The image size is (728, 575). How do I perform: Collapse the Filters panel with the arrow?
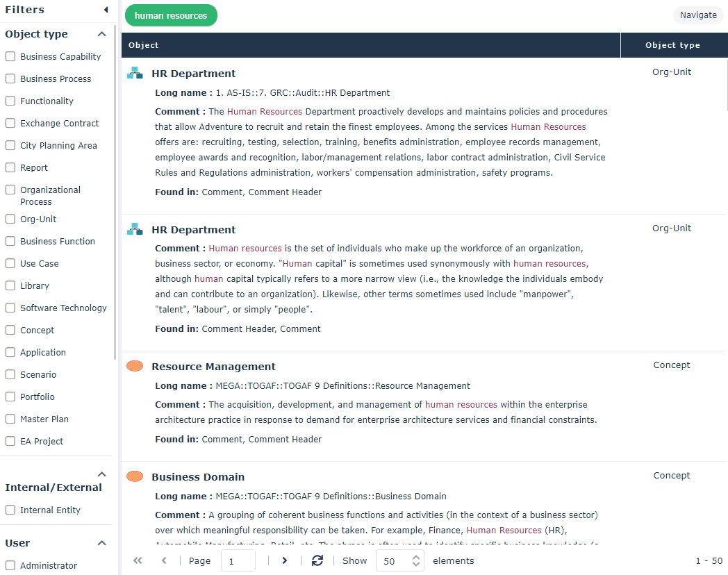(106, 10)
